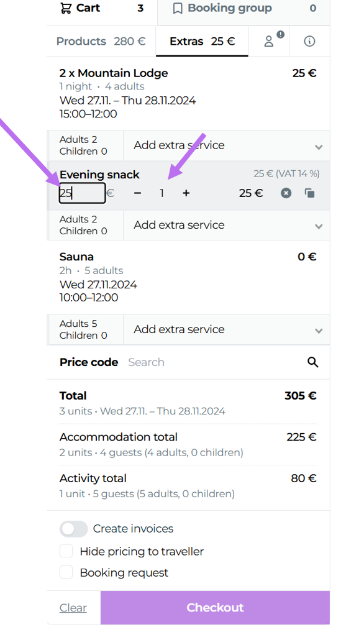Click the price code search magnifier icon
Viewport: 364px width, 627px height.
coord(313,362)
